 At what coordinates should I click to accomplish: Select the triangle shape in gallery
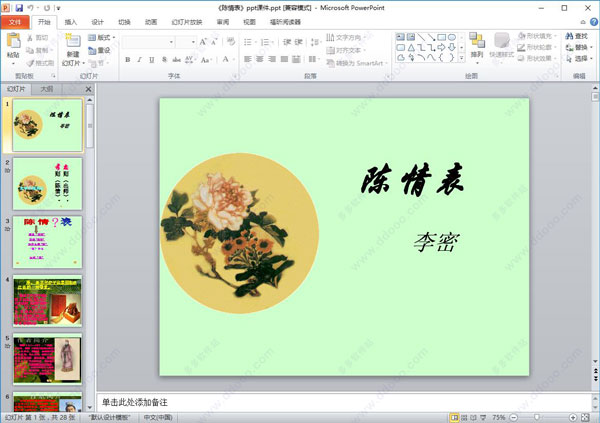click(411, 47)
